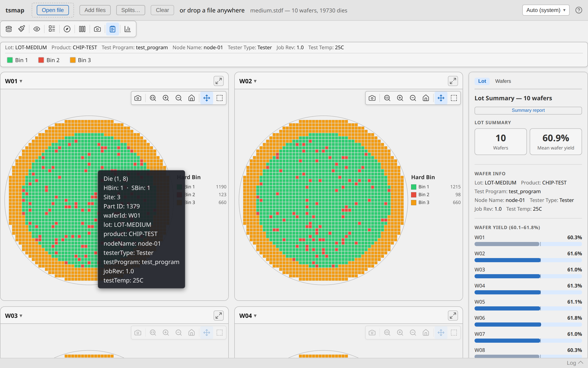Zoom out on the W02 wafer map
This screenshot has height=368, width=588.
coord(413,98)
